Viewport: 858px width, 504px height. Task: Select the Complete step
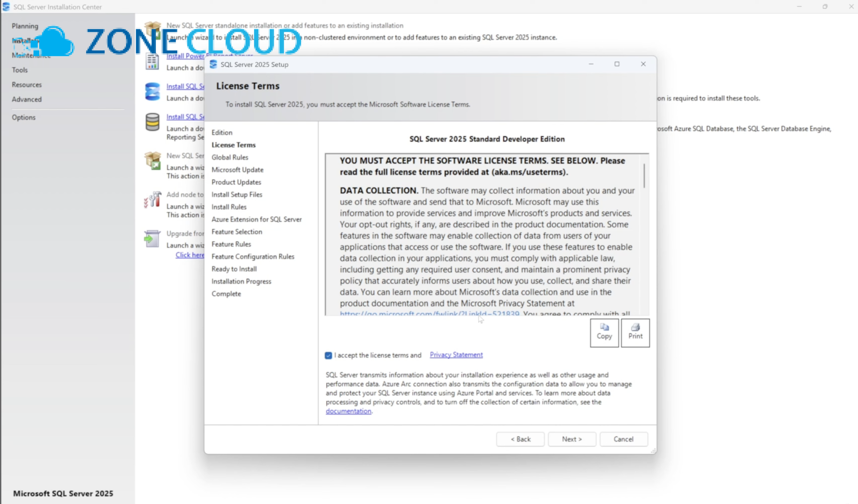tap(226, 294)
